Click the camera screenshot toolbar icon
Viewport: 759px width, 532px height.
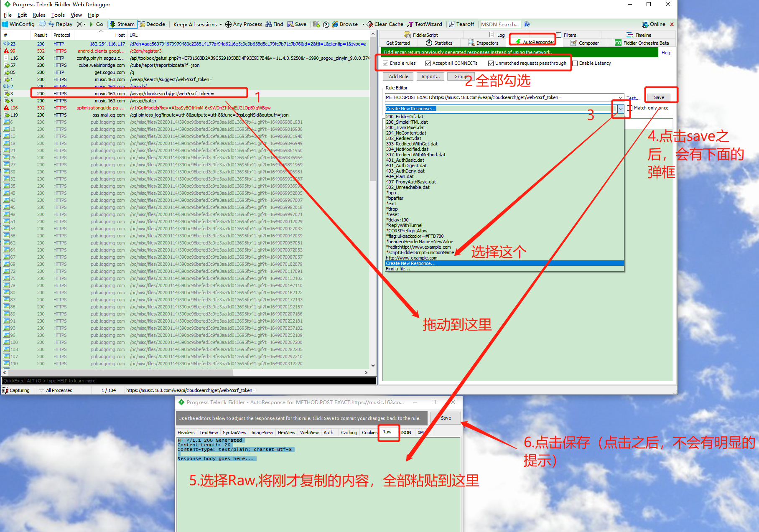tap(316, 24)
